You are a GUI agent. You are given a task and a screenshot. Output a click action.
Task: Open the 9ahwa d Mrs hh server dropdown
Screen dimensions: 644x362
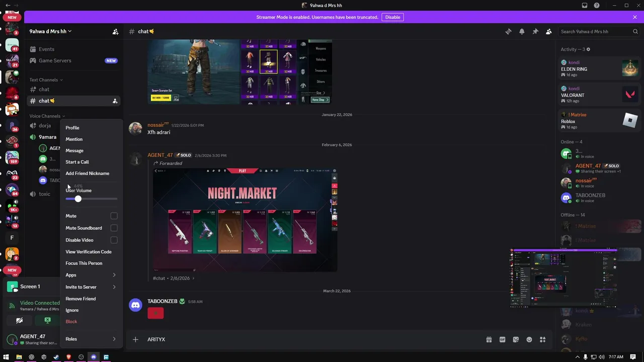pos(50,31)
